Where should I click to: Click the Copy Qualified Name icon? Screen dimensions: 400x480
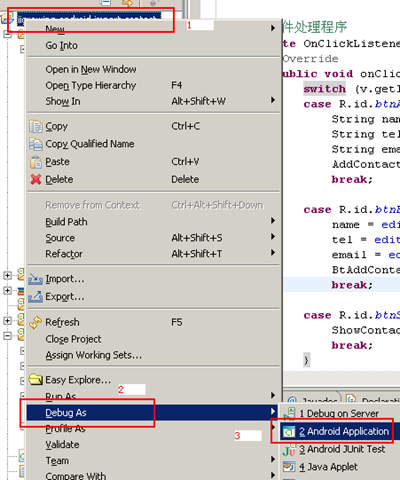[36, 144]
